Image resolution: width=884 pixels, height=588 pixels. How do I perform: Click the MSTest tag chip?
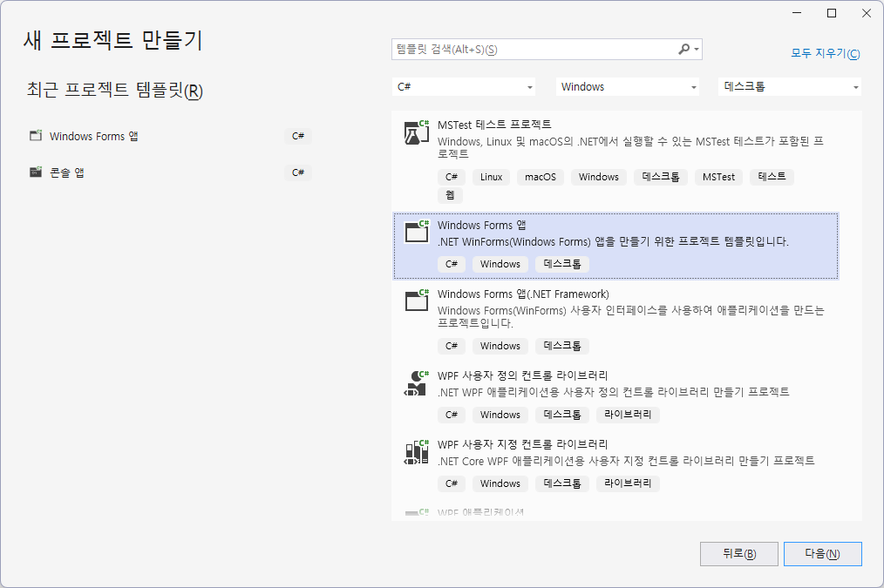[x=719, y=177]
